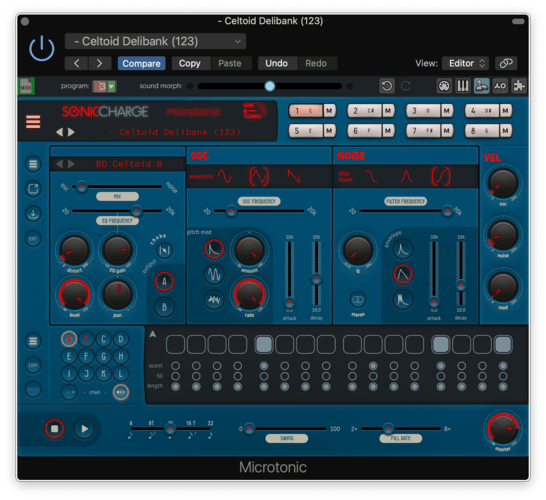Click the Copy button in the header
This screenshot has width=546, height=500.
pos(190,63)
